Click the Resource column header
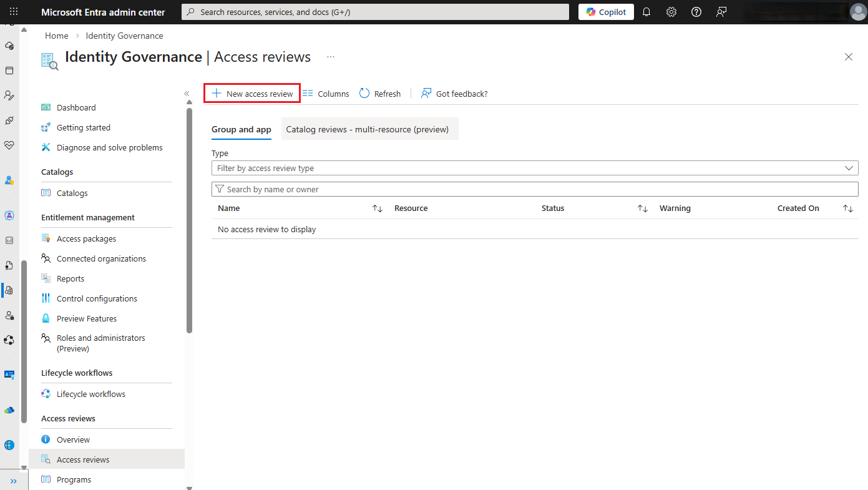868x490 pixels. point(411,208)
